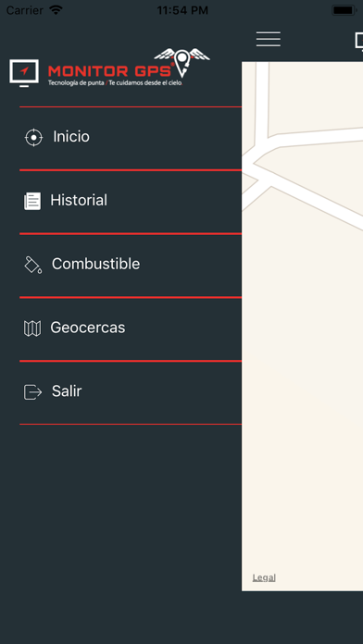The height and width of the screenshot is (644, 363).
Task: Tap the battery indicator in status bar
Action: [x=344, y=10]
